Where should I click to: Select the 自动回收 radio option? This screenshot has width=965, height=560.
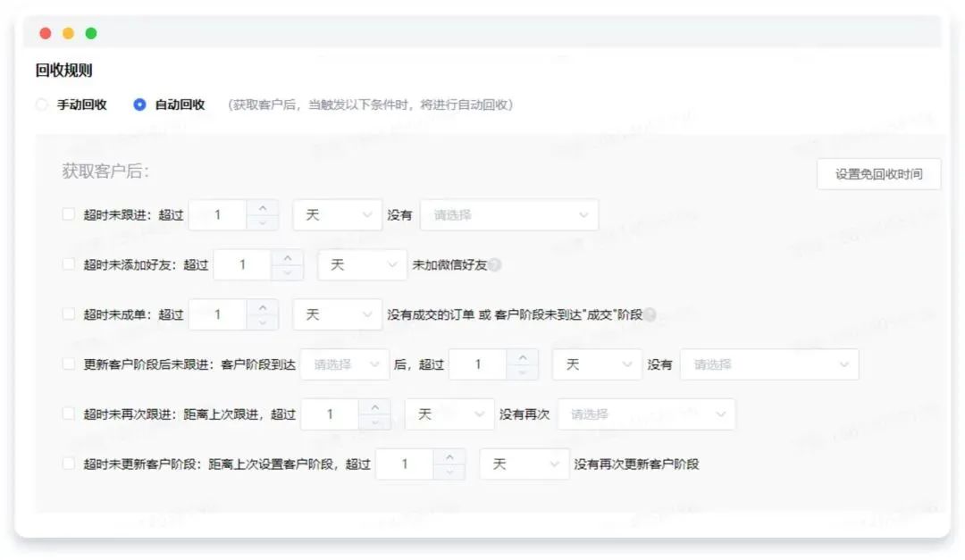[139, 104]
